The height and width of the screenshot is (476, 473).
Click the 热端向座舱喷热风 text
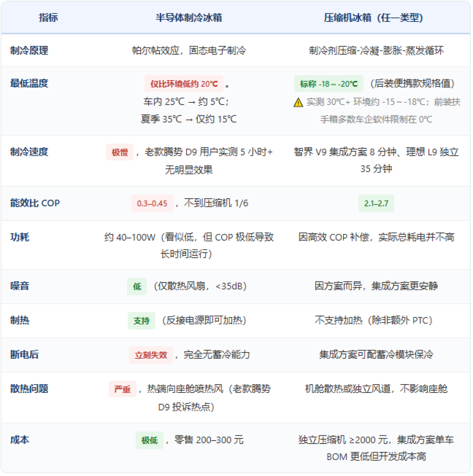185,389
